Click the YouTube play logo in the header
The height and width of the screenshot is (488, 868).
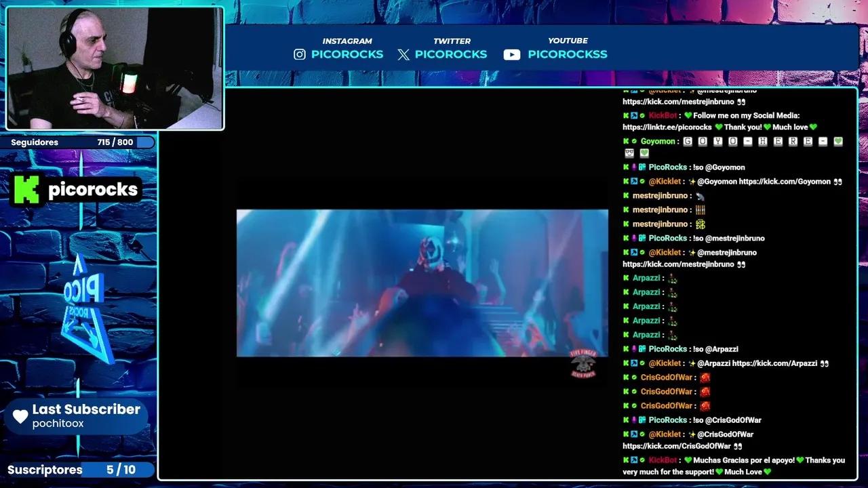pos(512,55)
